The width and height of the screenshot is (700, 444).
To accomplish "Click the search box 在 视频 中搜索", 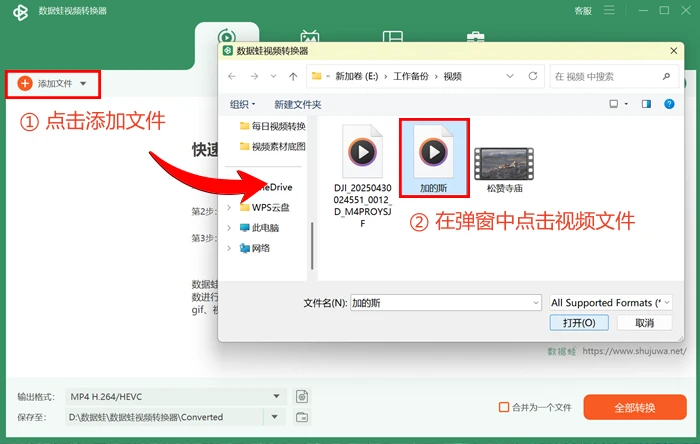I will [x=614, y=76].
